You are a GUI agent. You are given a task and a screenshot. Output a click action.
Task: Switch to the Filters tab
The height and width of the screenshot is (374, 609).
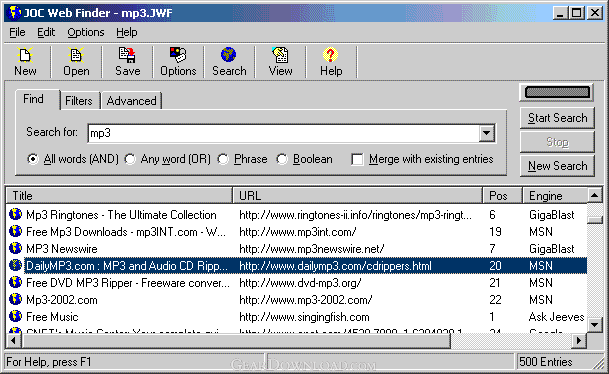pyautogui.click(x=79, y=101)
